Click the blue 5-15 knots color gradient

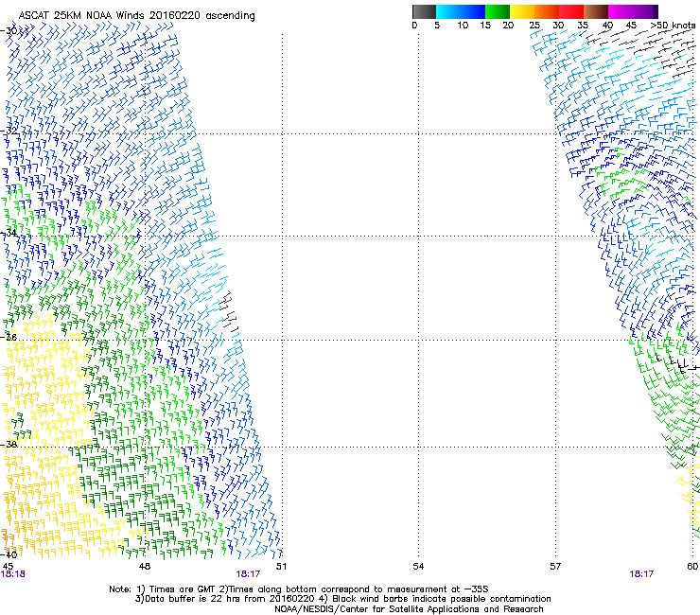(461, 11)
